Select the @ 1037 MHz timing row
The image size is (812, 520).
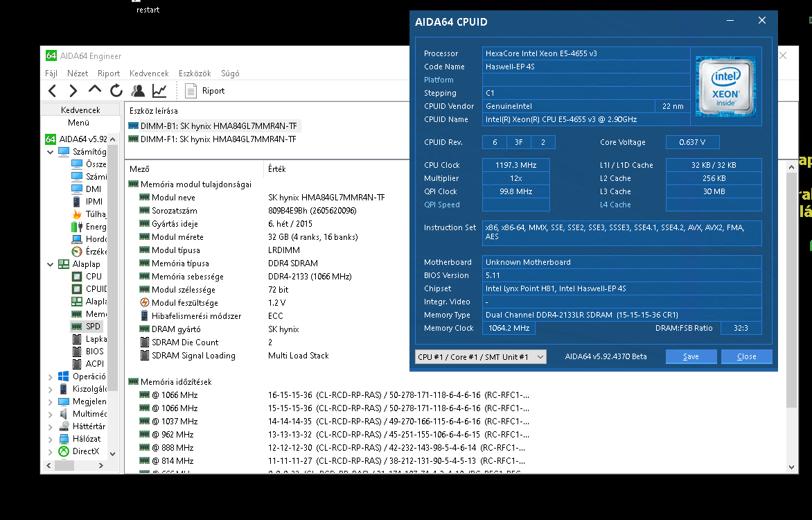tap(334, 422)
